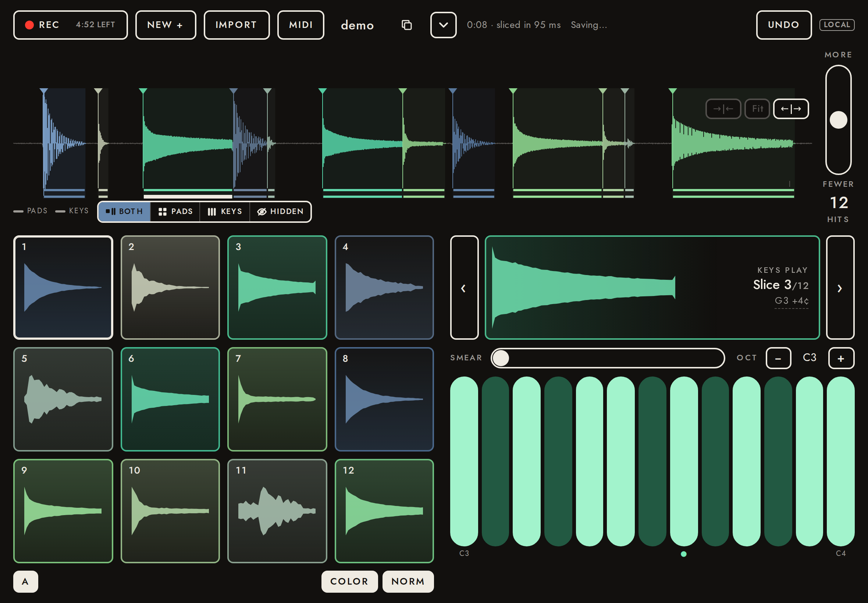Toggle the COLOR button
Image resolution: width=868 pixels, height=603 pixels.
coord(349,581)
